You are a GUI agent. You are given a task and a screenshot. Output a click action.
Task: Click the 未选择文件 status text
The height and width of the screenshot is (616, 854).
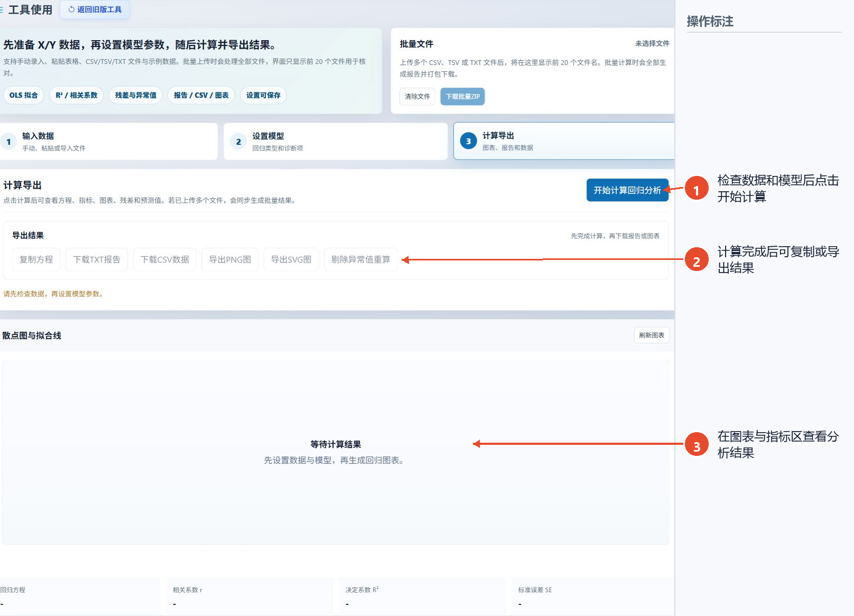tap(652, 43)
